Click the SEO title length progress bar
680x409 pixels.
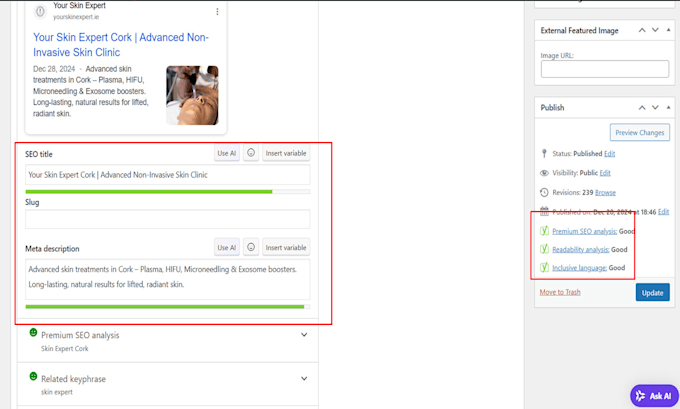pos(167,191)
